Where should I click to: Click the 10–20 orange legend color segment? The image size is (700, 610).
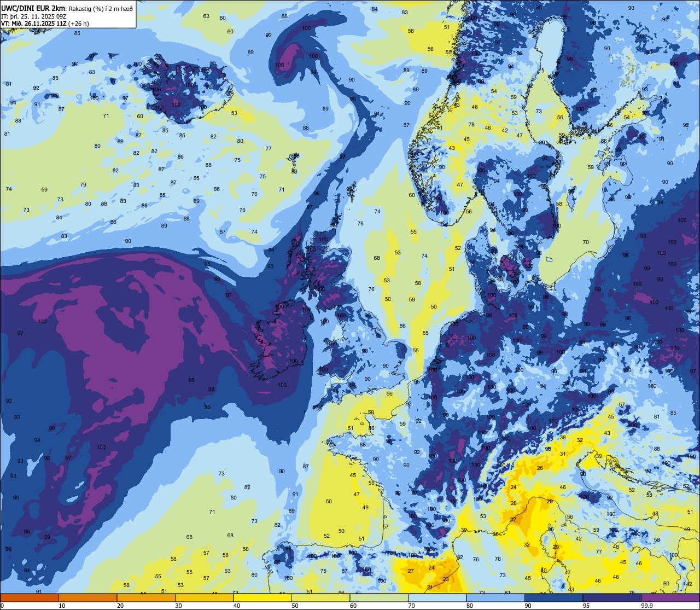[87, 597]
